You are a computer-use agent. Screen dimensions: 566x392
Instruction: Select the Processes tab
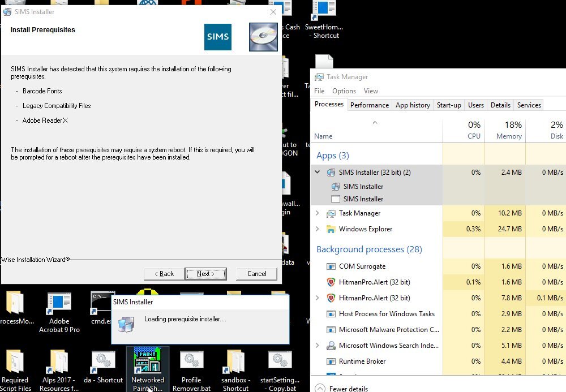[329, 104]
